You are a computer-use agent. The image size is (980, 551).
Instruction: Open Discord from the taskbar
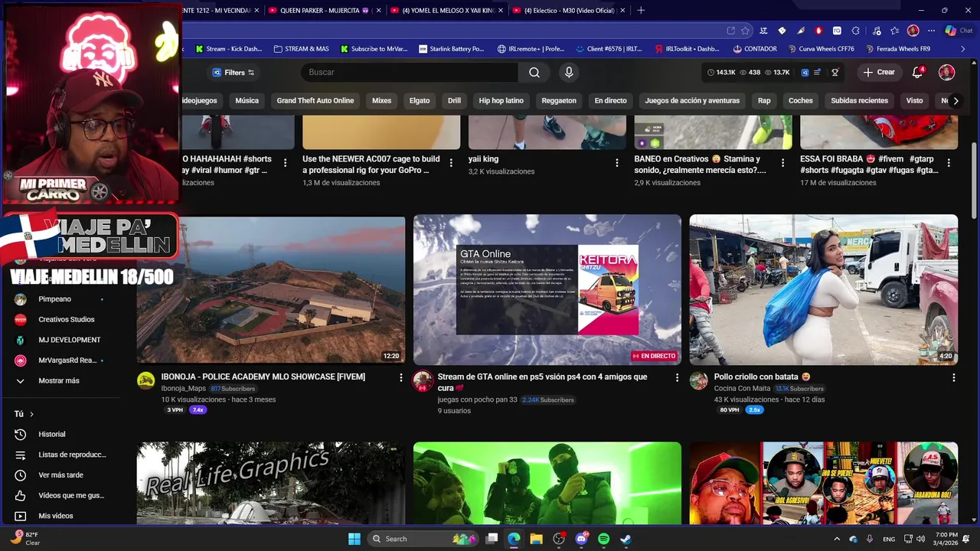[581, 539]
